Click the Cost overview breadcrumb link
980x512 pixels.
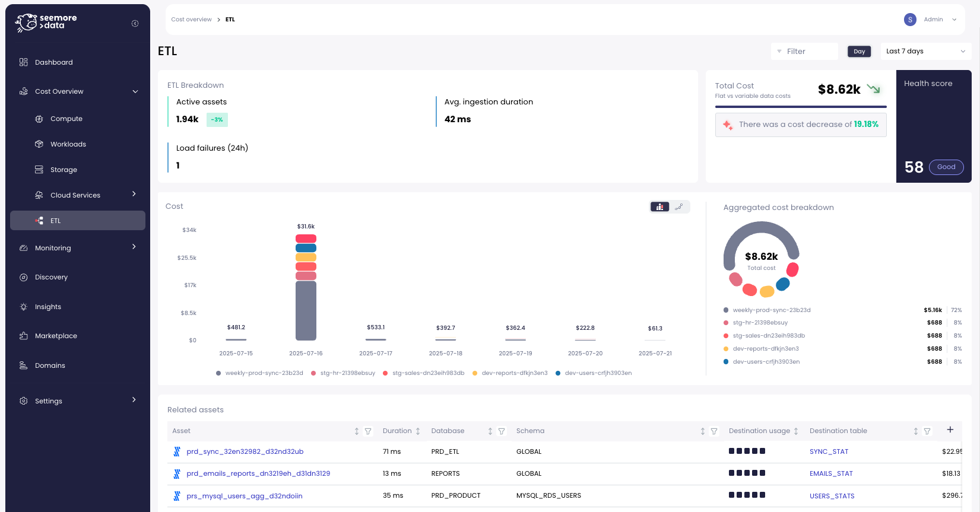pos(191,20)
